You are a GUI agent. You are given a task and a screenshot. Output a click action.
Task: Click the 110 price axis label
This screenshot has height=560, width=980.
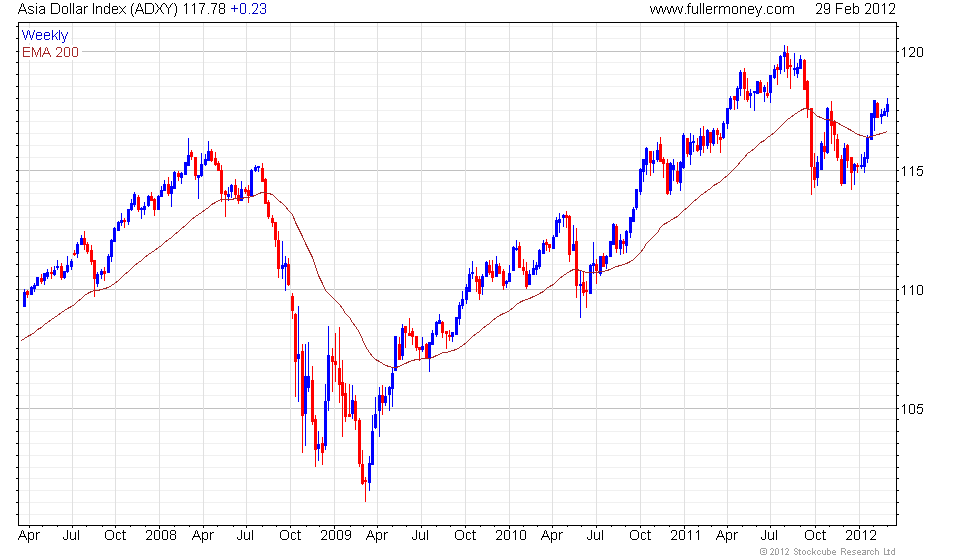[x=912, y=290]
